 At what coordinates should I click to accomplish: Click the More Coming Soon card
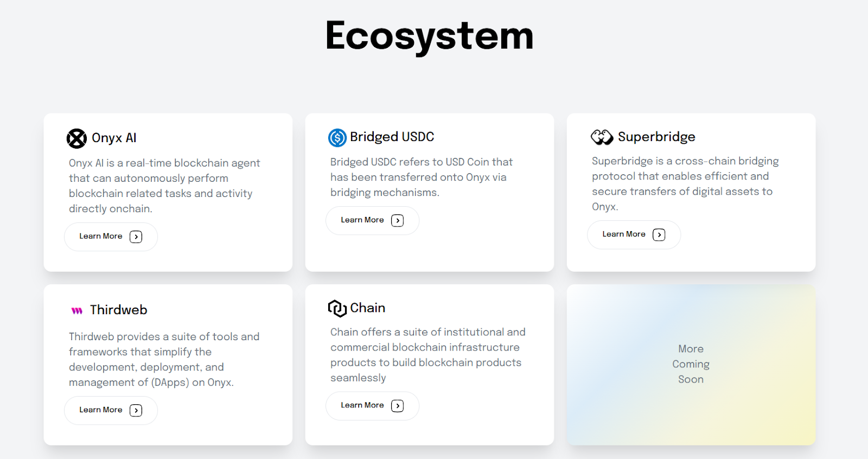691,364
